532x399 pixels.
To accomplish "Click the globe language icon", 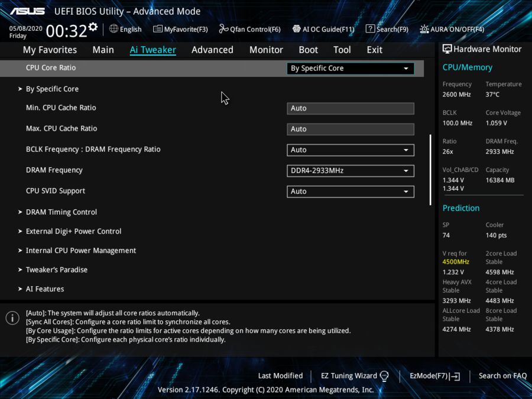I will tap(113, 29).
